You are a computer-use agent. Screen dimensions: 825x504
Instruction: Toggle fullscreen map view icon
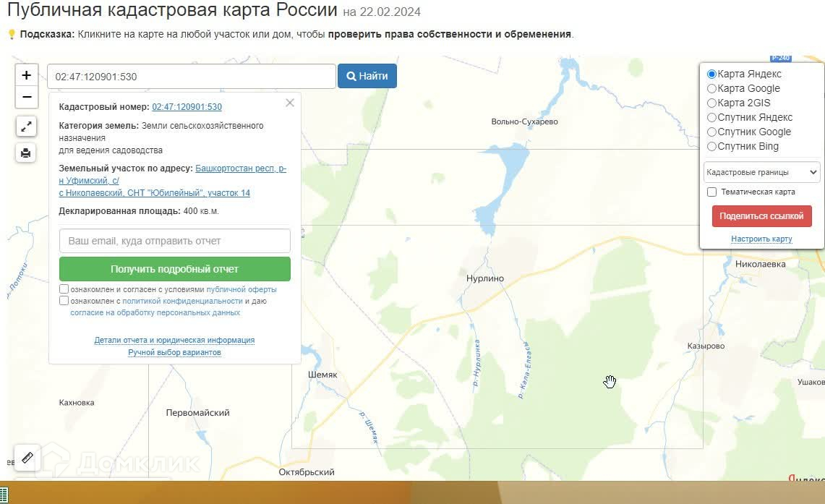point(26,127)
